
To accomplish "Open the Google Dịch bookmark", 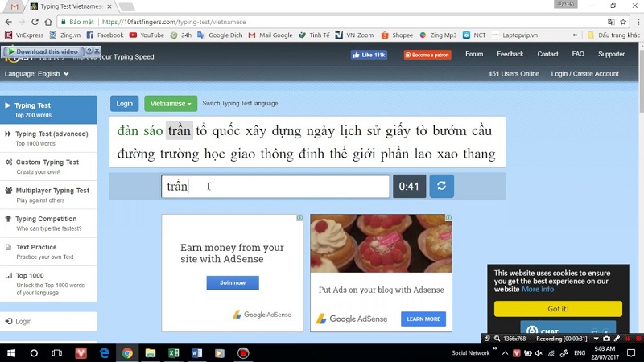I will click(x=220, y=35).
